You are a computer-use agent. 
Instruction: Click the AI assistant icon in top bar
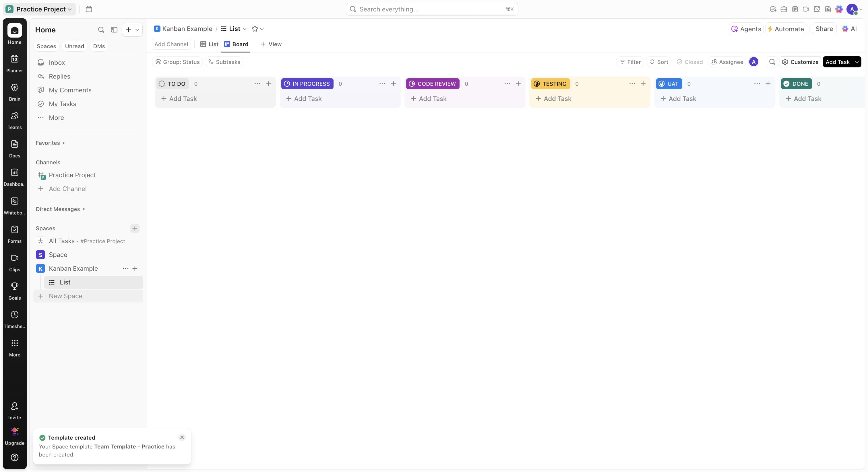(x=839, y=9)
